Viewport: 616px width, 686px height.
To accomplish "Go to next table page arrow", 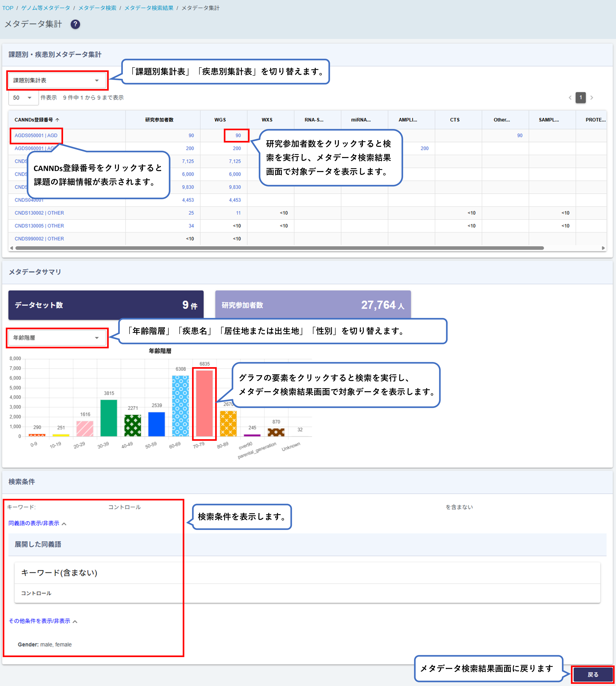I will coord(592,97).
